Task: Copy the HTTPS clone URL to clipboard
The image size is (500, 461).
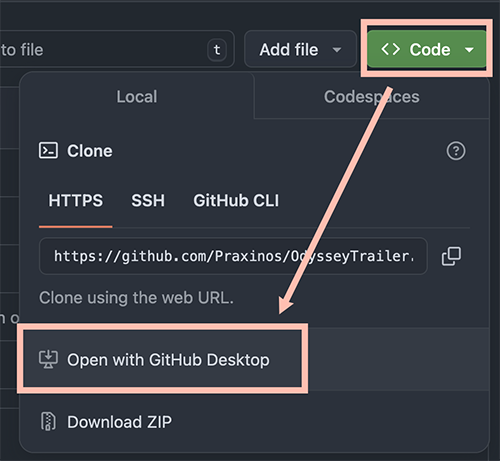Action: coord(451,256)
